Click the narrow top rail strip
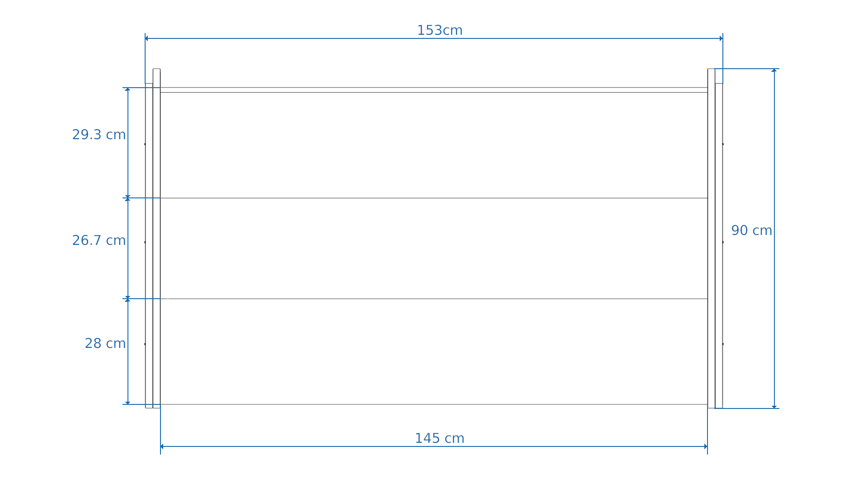The height and width of the screenshot is (488, 868). (434, 90)
